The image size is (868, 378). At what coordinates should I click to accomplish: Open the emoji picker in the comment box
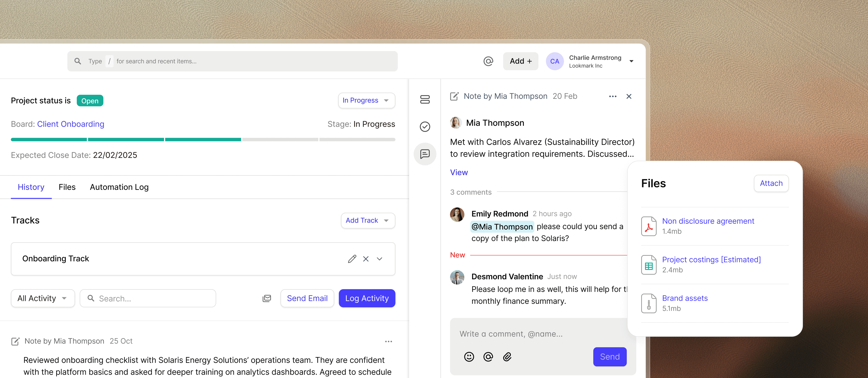coord(469,357)
